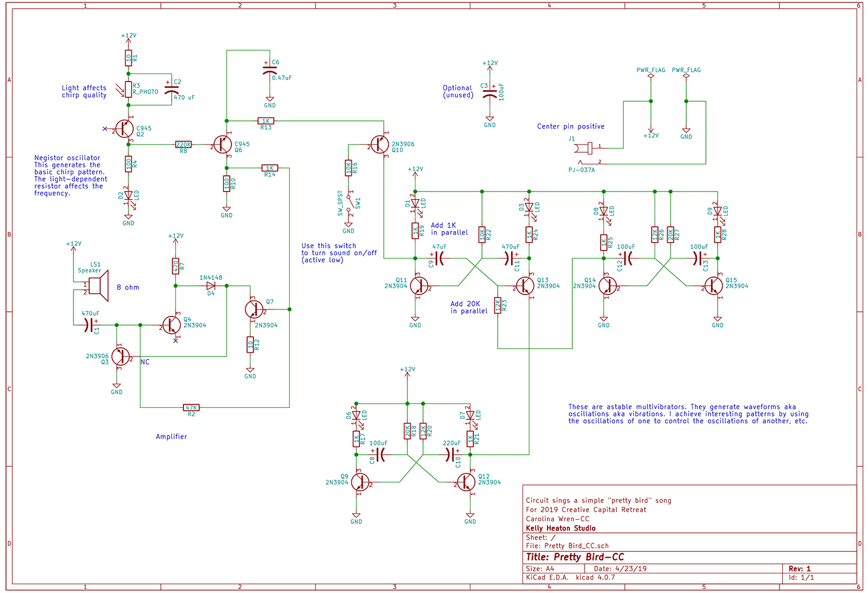The height and width of the screenshot is (593, 868).
Task: Click the R8 220K resistor
Action: 183,145
